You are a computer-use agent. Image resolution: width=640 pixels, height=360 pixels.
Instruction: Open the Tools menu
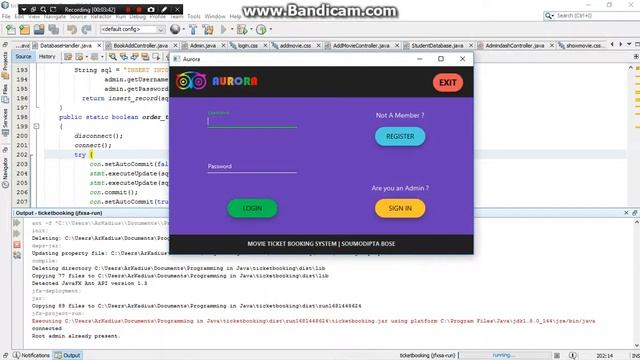[194, 16]
